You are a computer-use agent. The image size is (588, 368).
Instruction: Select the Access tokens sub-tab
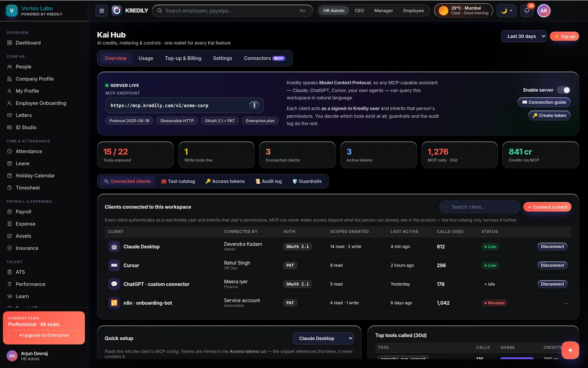tap(225, 181)
